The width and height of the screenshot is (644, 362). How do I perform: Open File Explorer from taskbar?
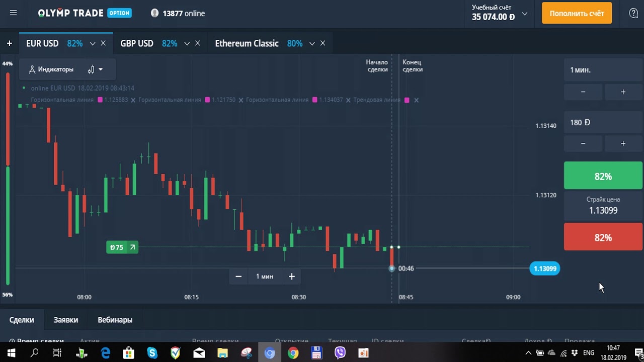pyautogui.click(x=222, y=353)
